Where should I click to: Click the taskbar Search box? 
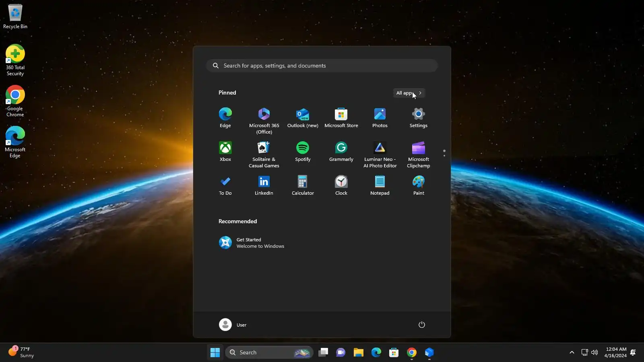tap(269, 352)
